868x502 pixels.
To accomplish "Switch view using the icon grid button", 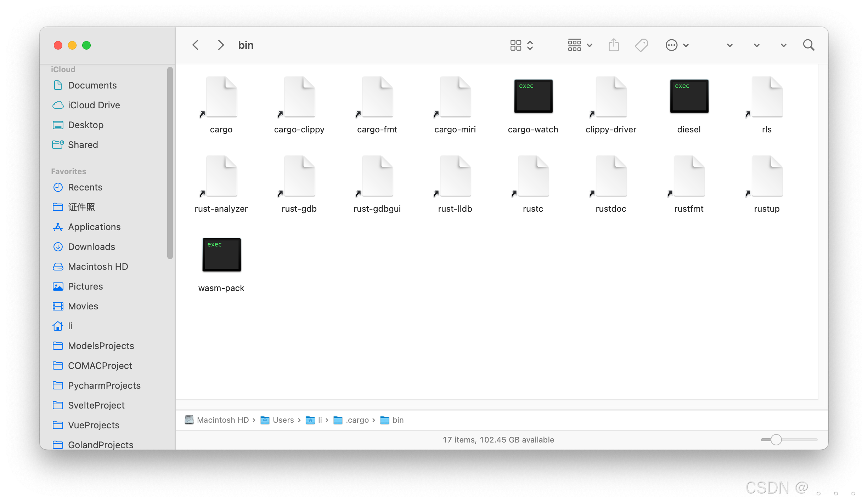I will point(522,45).
